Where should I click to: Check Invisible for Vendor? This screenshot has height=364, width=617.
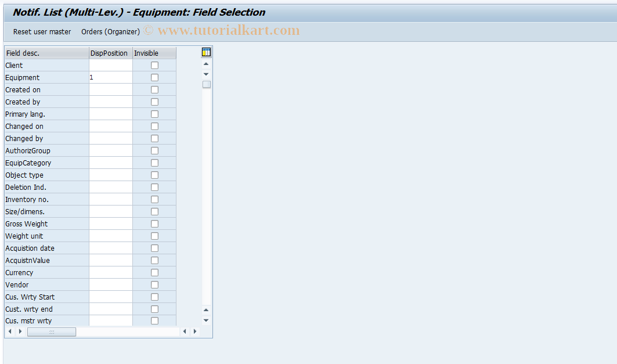click(154, 285)
